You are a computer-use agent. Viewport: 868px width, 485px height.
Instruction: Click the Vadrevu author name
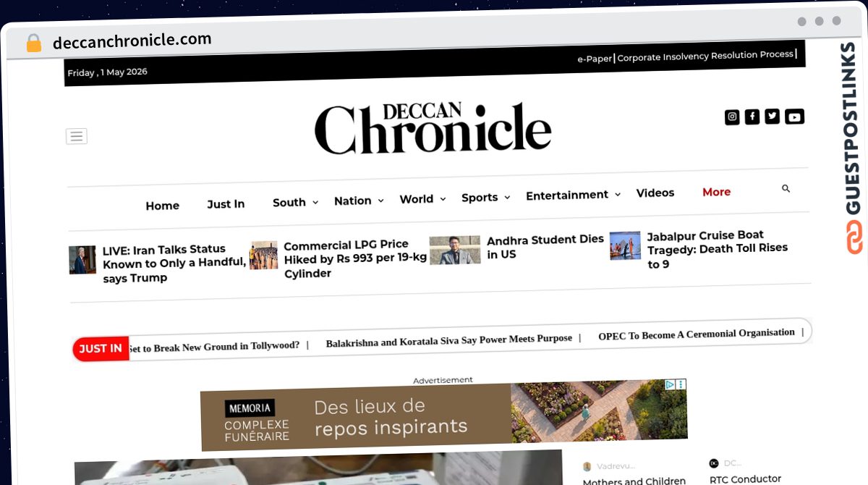(x=616, y=466)
